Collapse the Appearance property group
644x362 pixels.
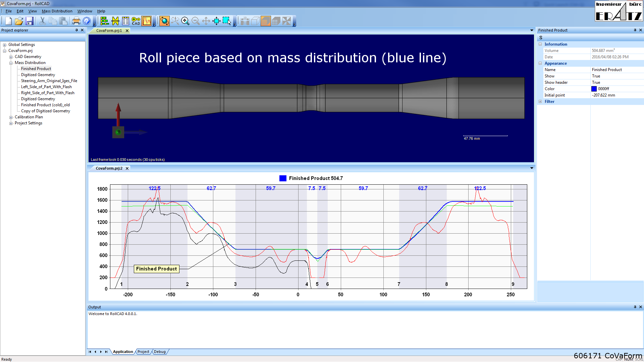[x=540, y=63]
